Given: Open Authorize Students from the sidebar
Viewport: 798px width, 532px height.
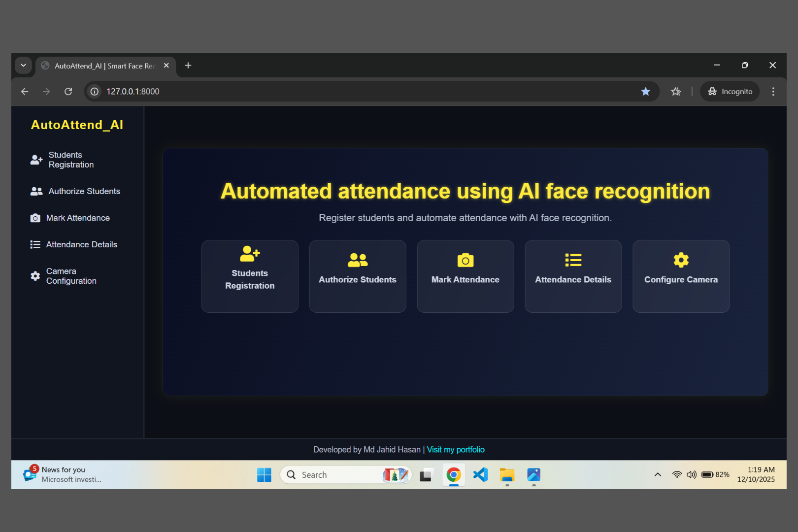Looking at the screenshot, I should tap(83, 191).
